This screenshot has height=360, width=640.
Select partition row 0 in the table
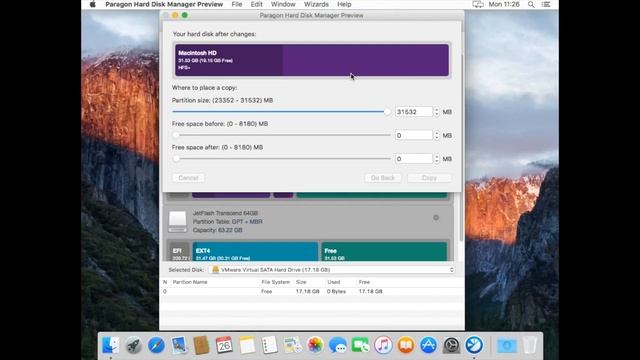(312, 291)
